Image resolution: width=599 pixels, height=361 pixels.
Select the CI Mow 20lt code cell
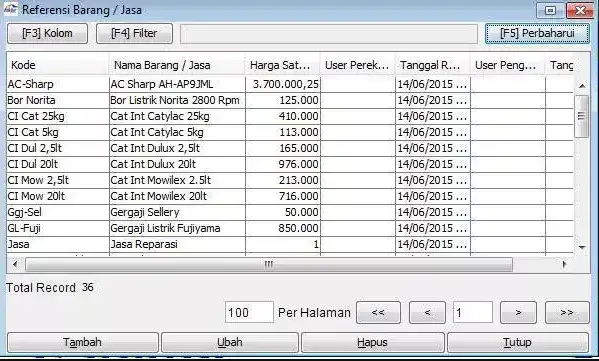pyautogui.click(x=57, y=196)
